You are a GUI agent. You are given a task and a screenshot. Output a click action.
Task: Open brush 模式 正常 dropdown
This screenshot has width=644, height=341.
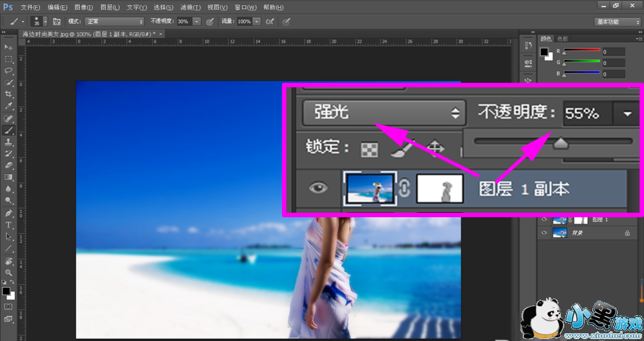tap(115, 21)
